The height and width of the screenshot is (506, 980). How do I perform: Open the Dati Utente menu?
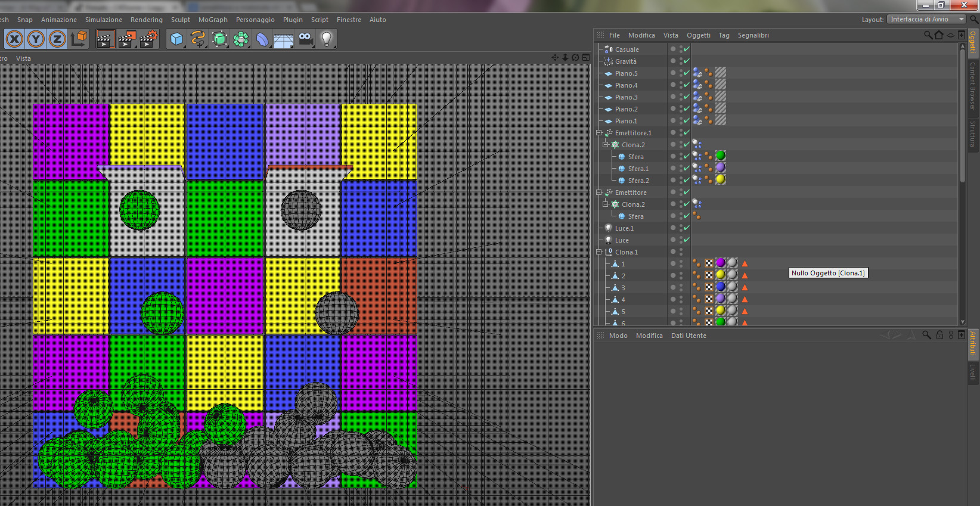pos(689,336)
